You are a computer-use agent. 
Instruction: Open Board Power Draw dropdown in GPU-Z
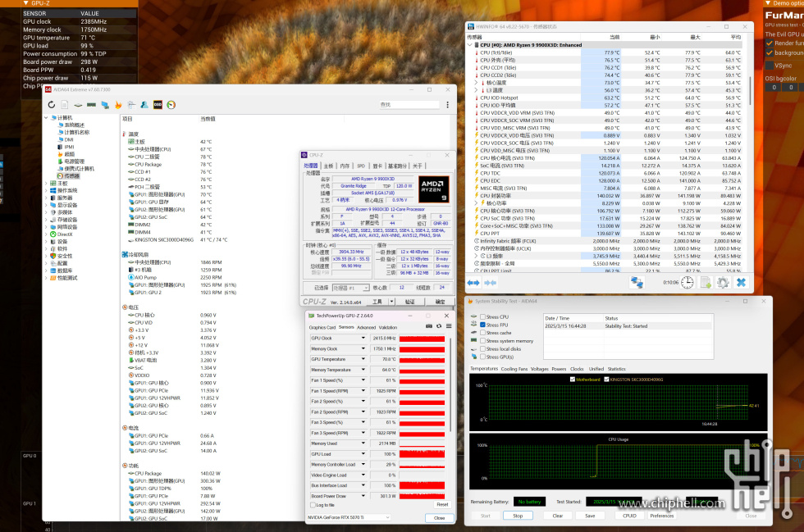coord(363,496)
